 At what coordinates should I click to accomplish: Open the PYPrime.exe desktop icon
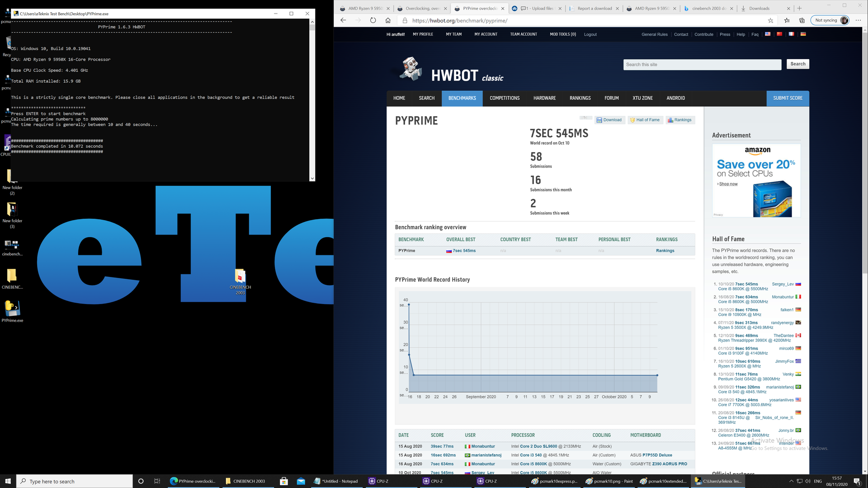click(x=12, y=311)
